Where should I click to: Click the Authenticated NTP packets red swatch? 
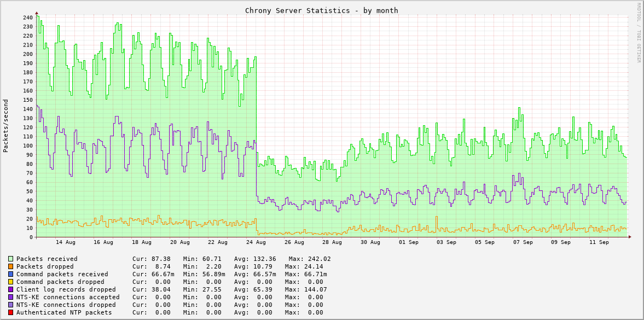coord(11,312)
